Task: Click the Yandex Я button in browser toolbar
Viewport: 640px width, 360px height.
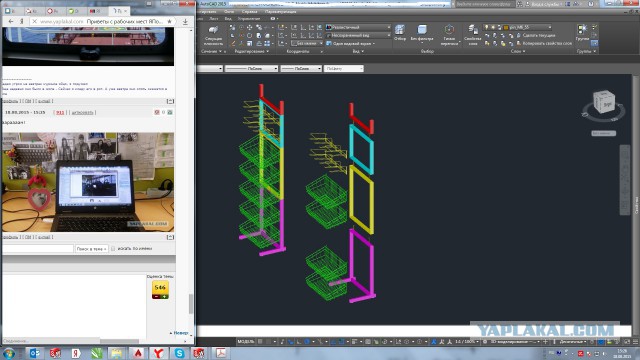Action: click(x=22, y=21)
